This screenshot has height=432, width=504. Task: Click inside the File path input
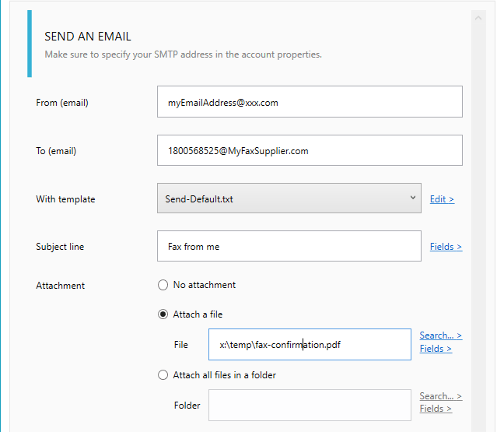pos(310,345)
